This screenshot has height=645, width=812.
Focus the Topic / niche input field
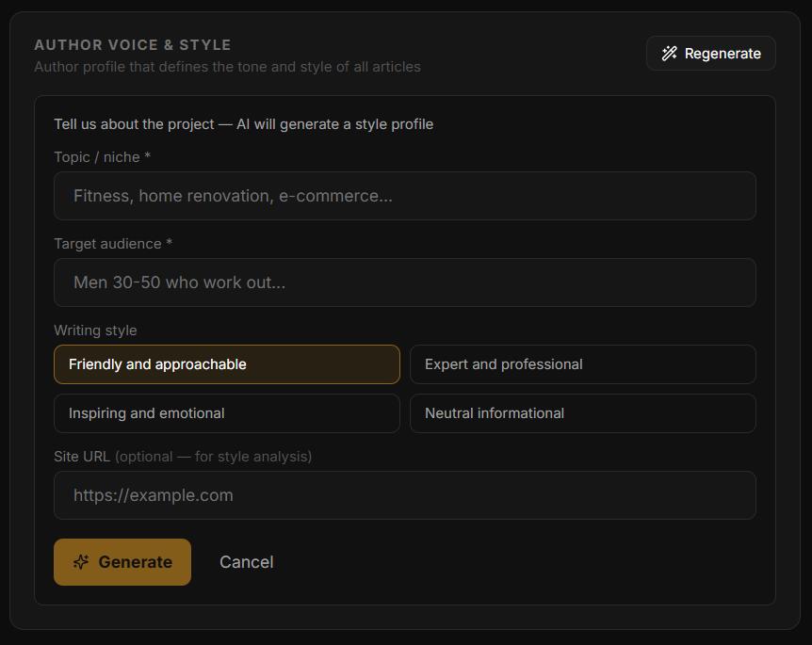tap(404, 196)
